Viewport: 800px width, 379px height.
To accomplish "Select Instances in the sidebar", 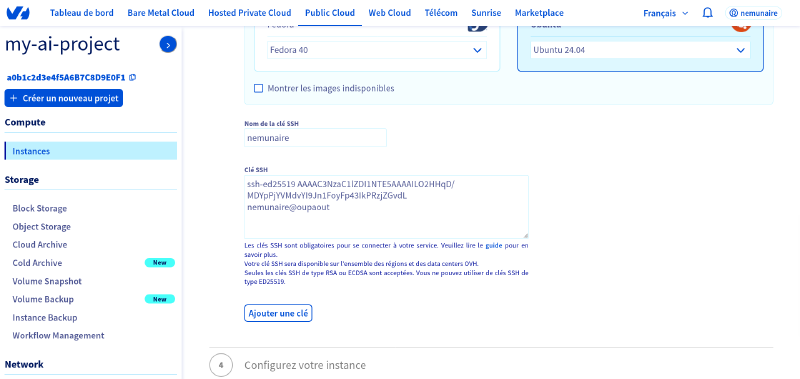I will pos(91,151).
